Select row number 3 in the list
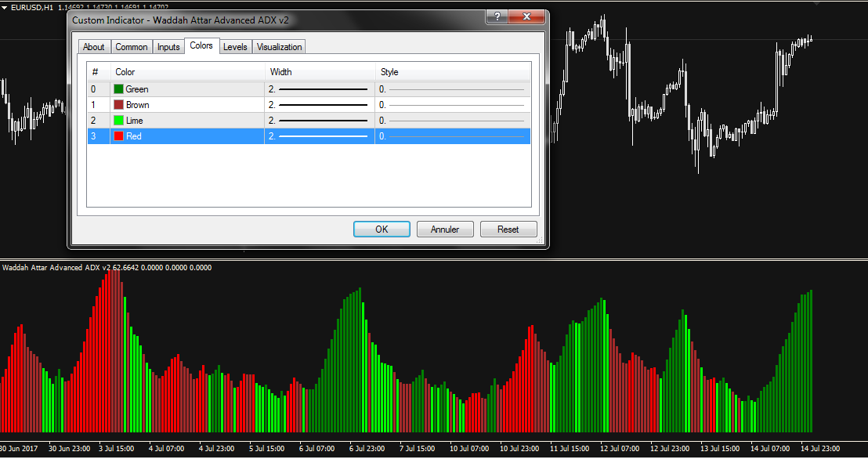 tap(93, 136)
